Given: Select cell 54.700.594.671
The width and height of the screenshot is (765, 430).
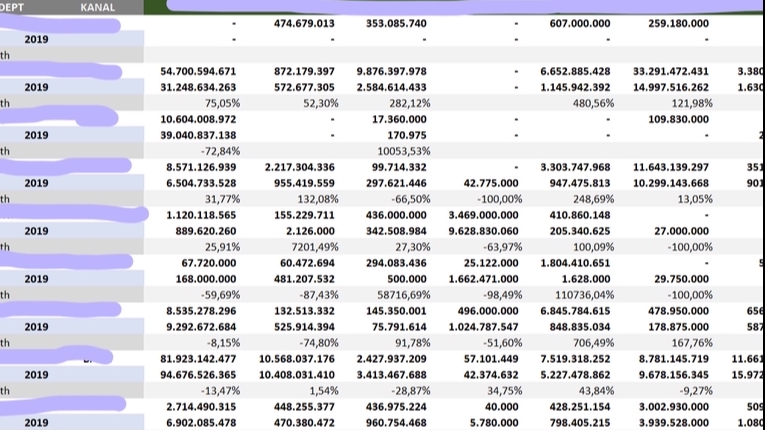Looking at the screenshot, I should [198, 71].
